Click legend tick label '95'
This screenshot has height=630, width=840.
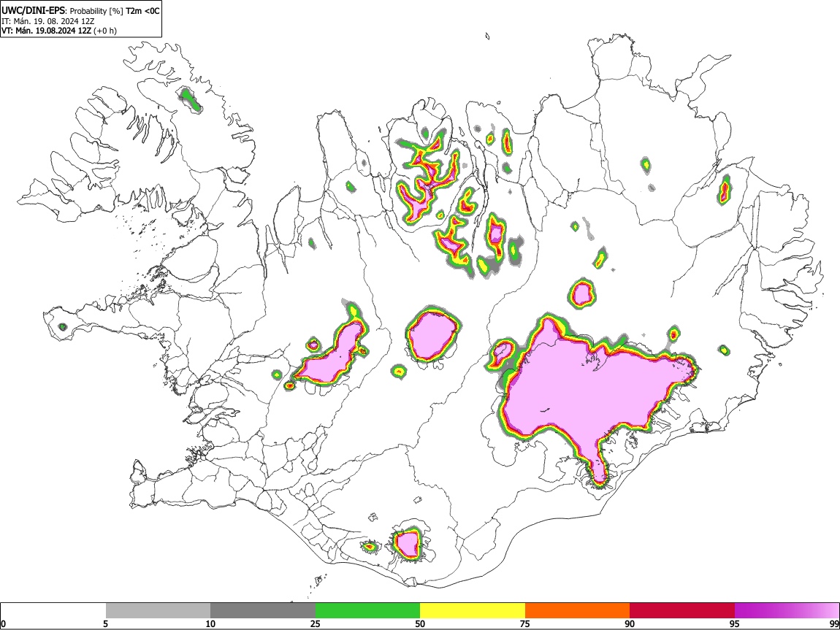pyautogui.click(x=735, y=623)
